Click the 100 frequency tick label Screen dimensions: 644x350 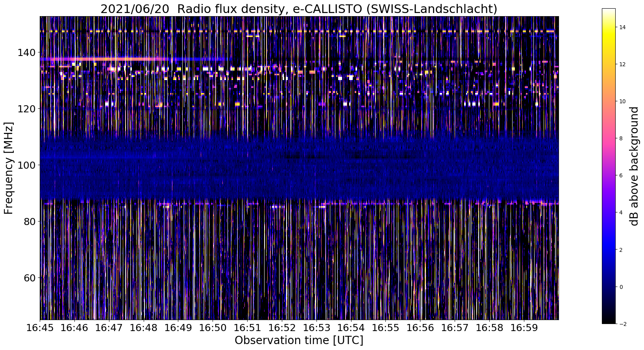pos(27,165)
